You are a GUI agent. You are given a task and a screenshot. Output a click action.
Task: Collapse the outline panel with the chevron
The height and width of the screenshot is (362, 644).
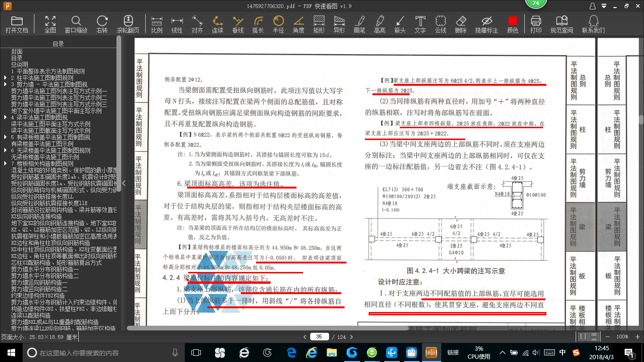(x=124, y=183)
